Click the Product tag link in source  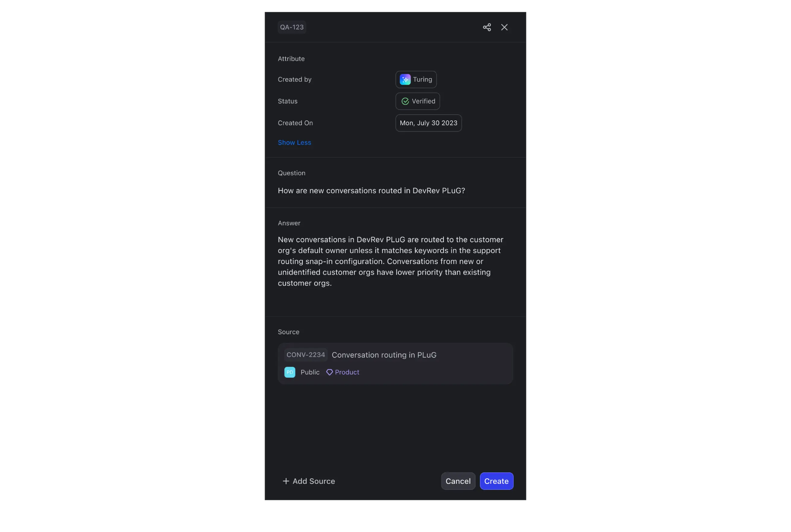click(347, 372)
